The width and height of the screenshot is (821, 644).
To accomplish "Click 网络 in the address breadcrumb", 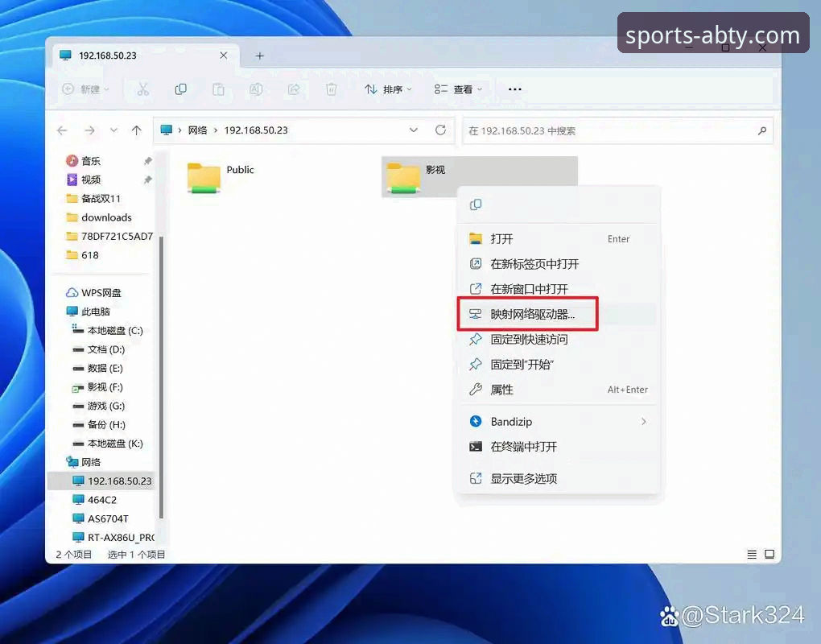I will click(197, 130).
